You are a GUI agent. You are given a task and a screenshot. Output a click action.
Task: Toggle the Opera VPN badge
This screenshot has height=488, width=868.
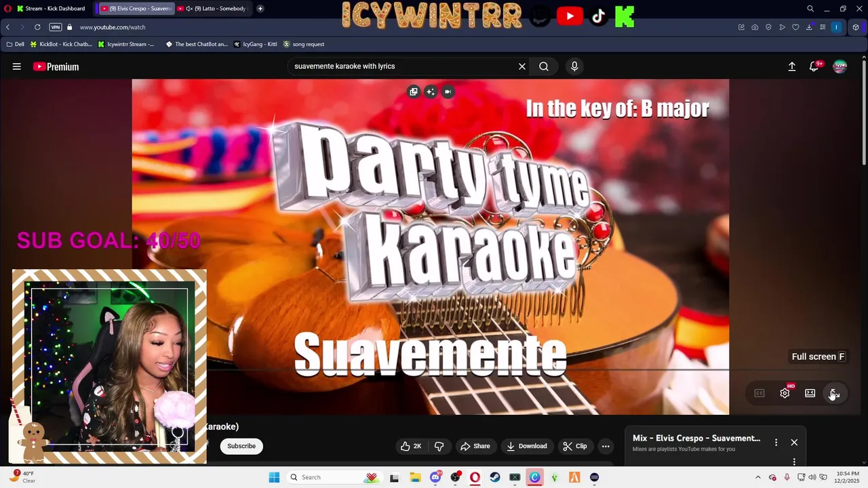tap(56, 27)
